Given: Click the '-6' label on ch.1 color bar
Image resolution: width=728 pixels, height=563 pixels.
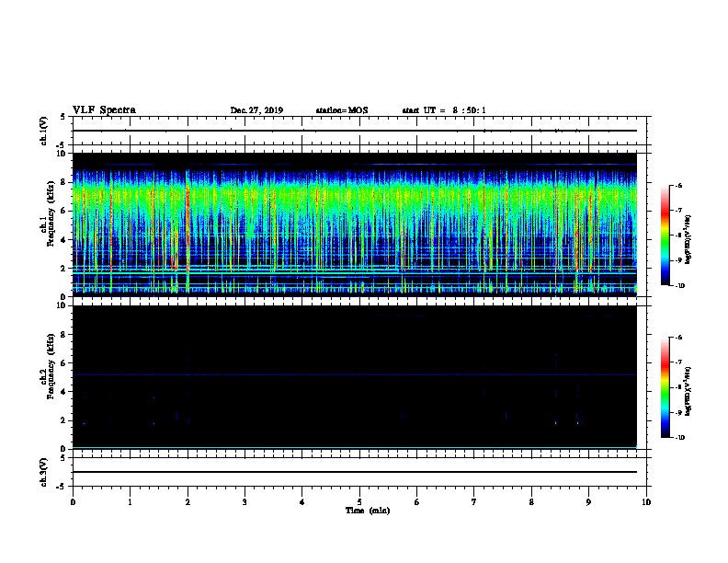Looking at the screenshot, I should click(678, 186).
